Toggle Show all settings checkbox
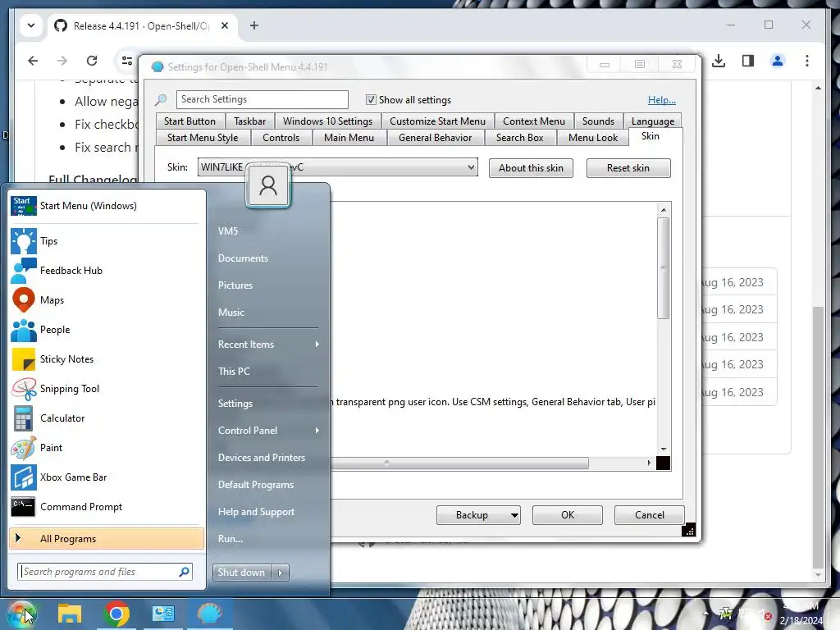The image size is (840, 630). (x=371, y=99)
